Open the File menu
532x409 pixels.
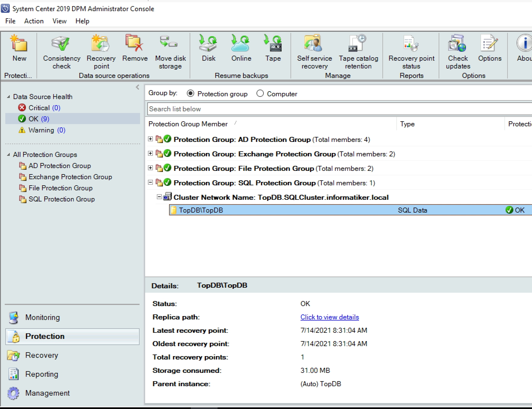click(x=10, y=21)
